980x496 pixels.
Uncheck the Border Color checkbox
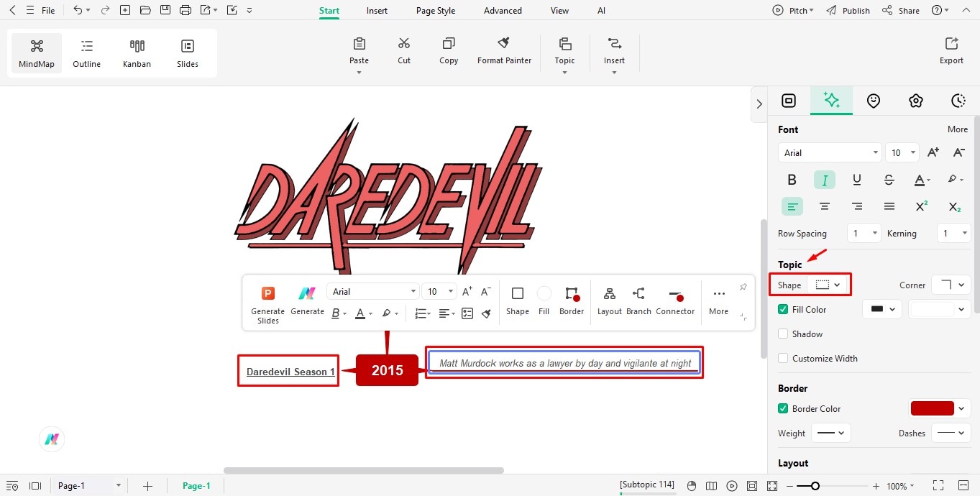coord(783,409)
